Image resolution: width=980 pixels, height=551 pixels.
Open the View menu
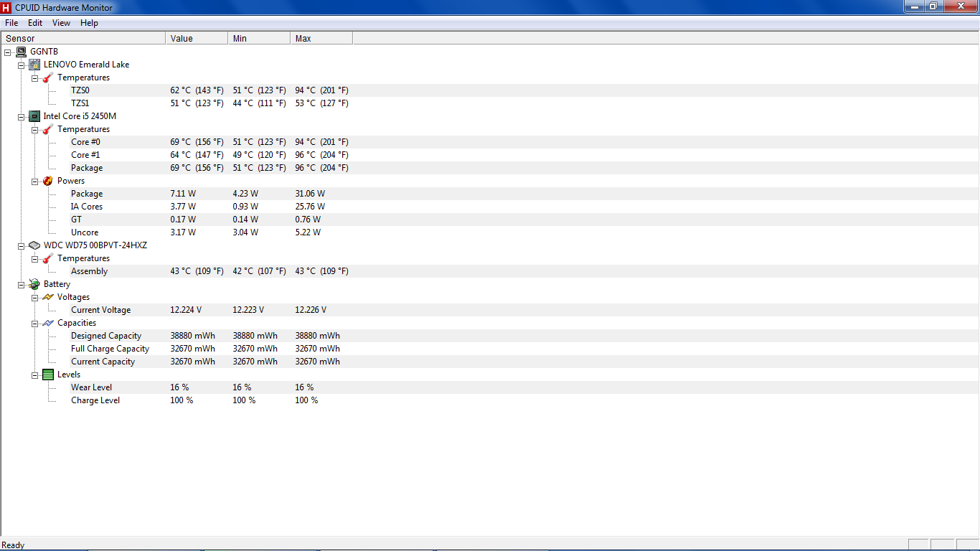point(62,23)
